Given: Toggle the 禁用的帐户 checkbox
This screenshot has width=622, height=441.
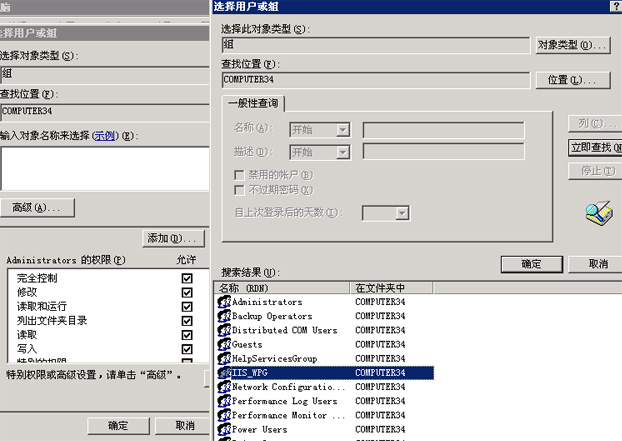Looking at the screenshot, I should (x=239, y=175).
